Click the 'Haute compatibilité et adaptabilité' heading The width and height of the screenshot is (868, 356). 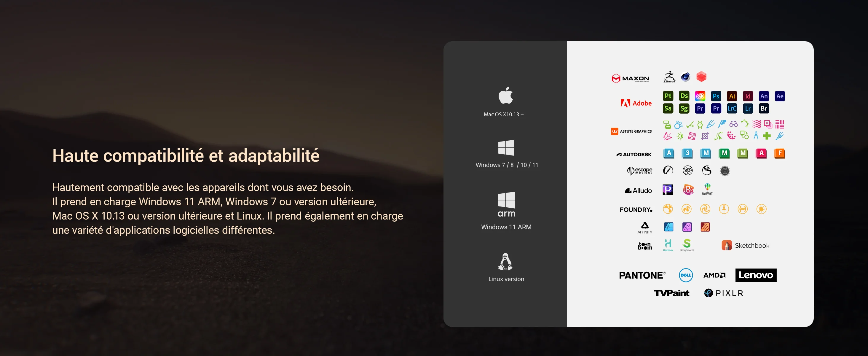(x=186, y=156)
